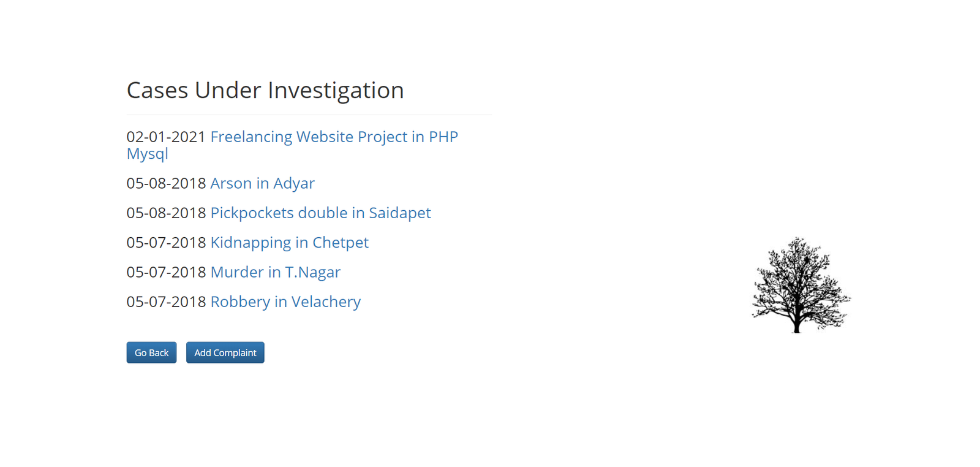Click the divider line under the heading

pyautogui.click(x=309, y=115)
